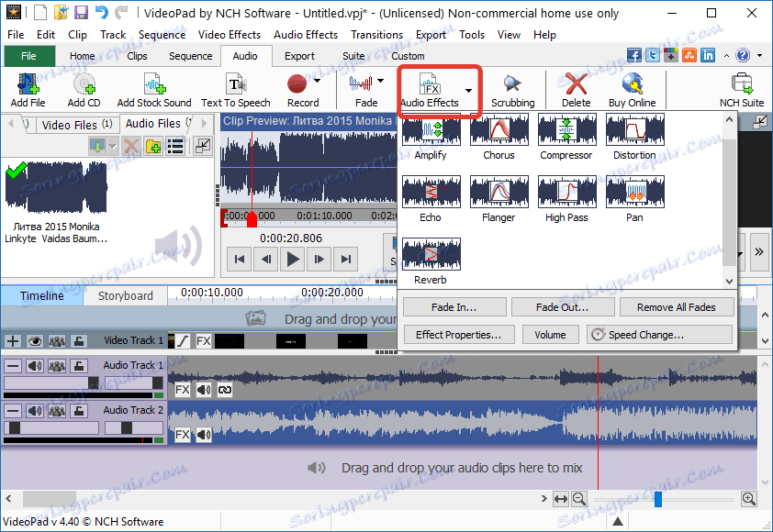The width and height of the screenshot is (773, 532).
Task: Select the Reverb audio effect
Action: (x=431, y=261)
